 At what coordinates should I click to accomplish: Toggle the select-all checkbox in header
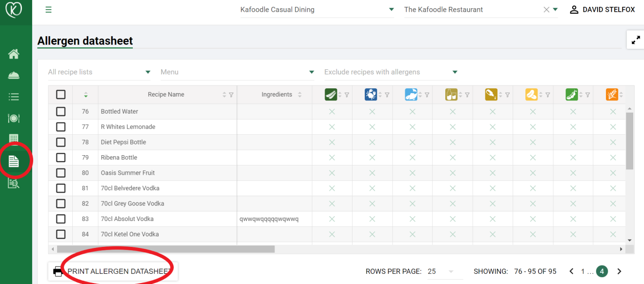[x=61, y=95]
